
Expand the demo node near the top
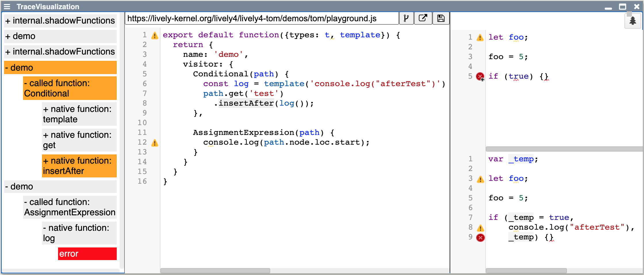point(60,36)
